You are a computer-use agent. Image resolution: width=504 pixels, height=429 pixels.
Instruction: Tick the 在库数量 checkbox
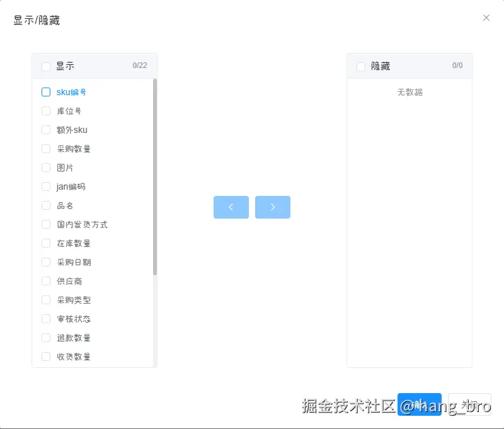pos(46,243)
